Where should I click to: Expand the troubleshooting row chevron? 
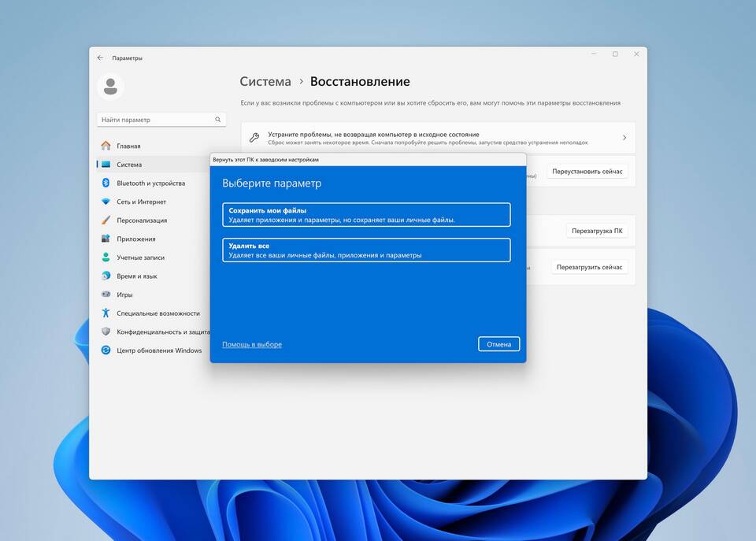[x=624, y=138]
